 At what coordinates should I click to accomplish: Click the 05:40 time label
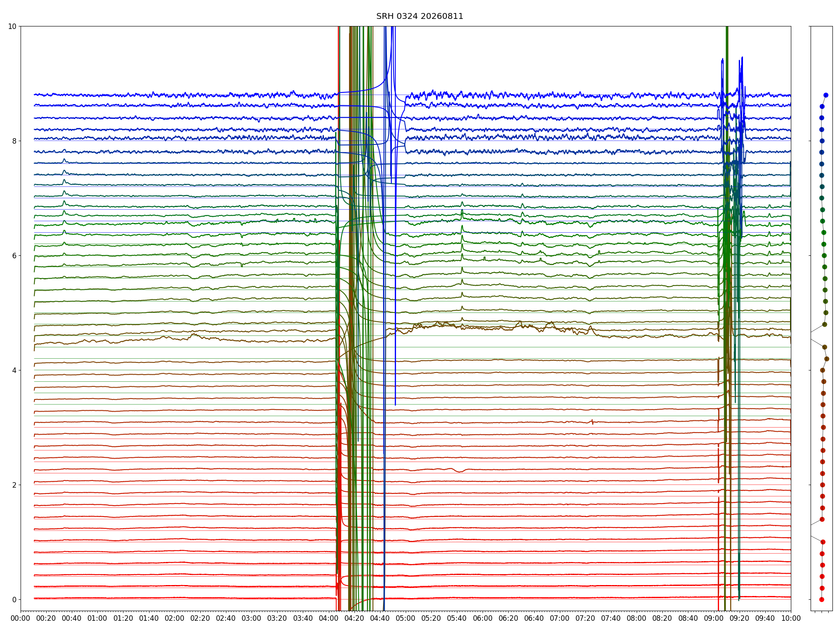(457, 618)
